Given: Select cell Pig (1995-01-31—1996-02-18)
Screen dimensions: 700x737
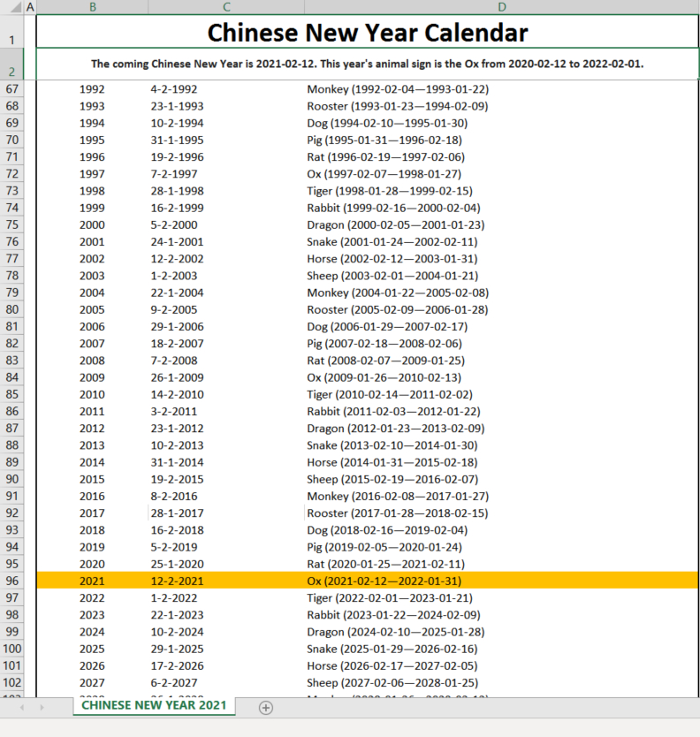Looking at the screenshot, I should (502, 140).
